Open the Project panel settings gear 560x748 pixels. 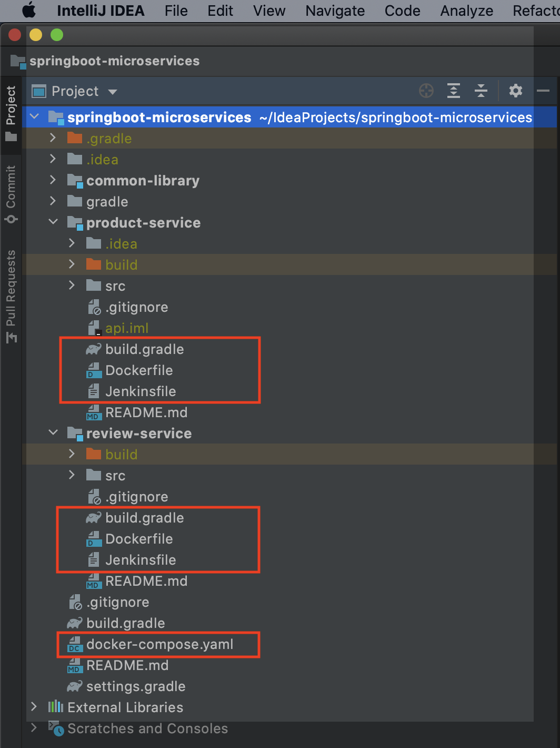[515, 91]
